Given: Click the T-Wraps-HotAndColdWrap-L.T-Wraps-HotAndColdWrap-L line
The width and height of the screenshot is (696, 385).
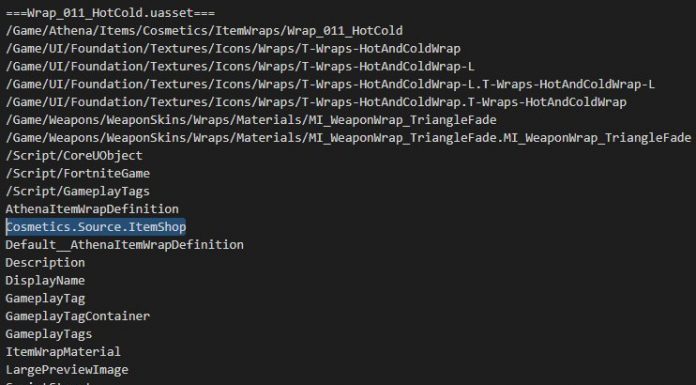Looking at the screenshot, I should click(330, 84).
